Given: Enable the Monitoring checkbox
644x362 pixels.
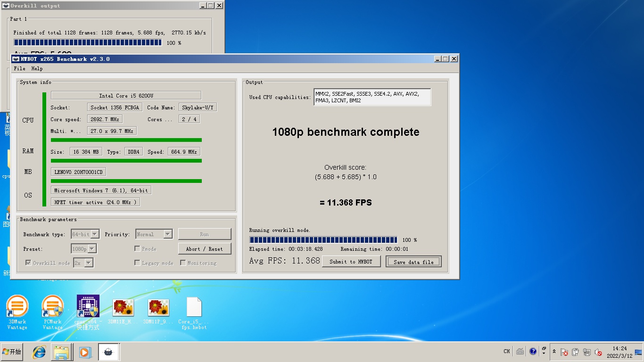Looking at the screenshot, I should click(183, 263).
